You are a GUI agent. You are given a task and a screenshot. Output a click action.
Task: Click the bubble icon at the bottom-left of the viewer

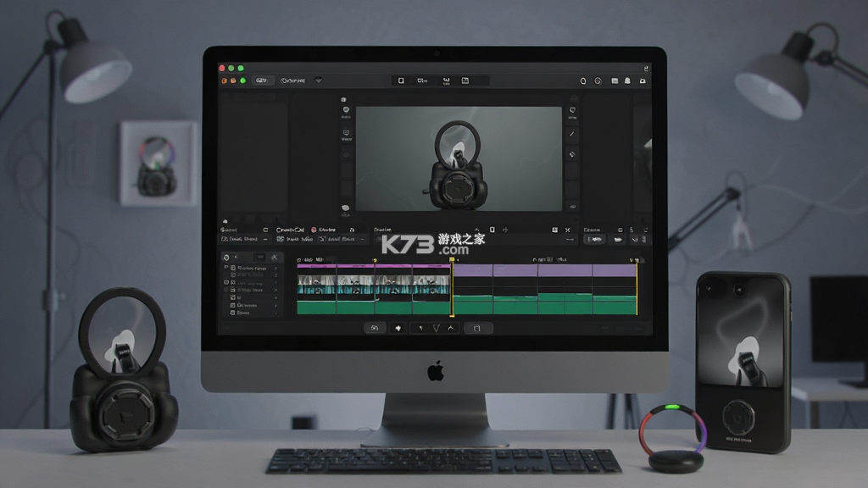346,208
